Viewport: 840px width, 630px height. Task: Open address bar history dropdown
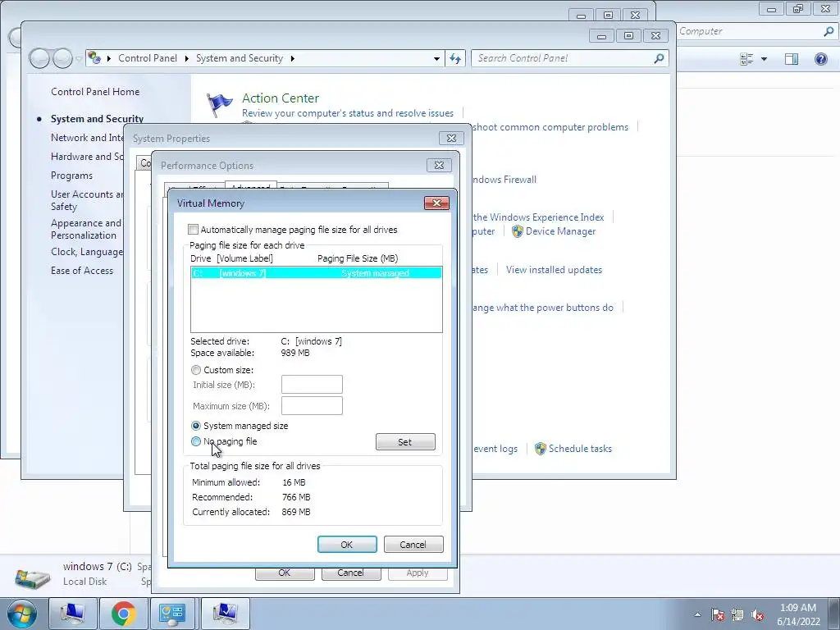pyautogui.click(x=437, y=58)
